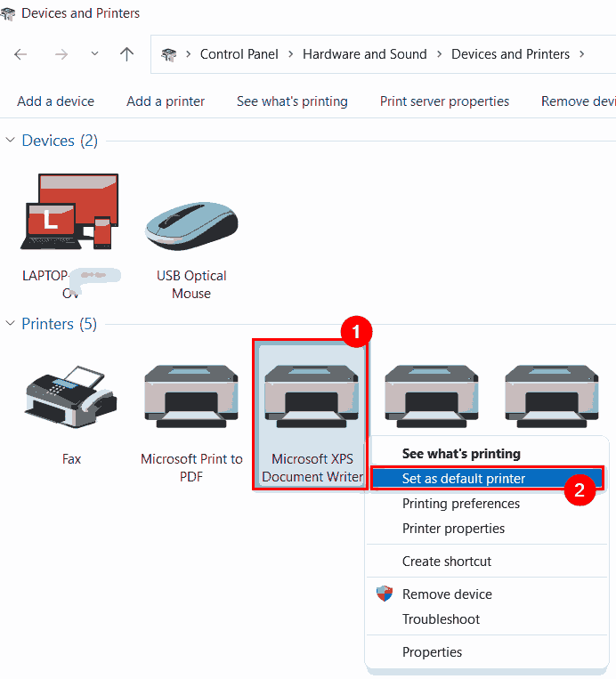
Task: Open Print server properties
Action: point(444,101)
